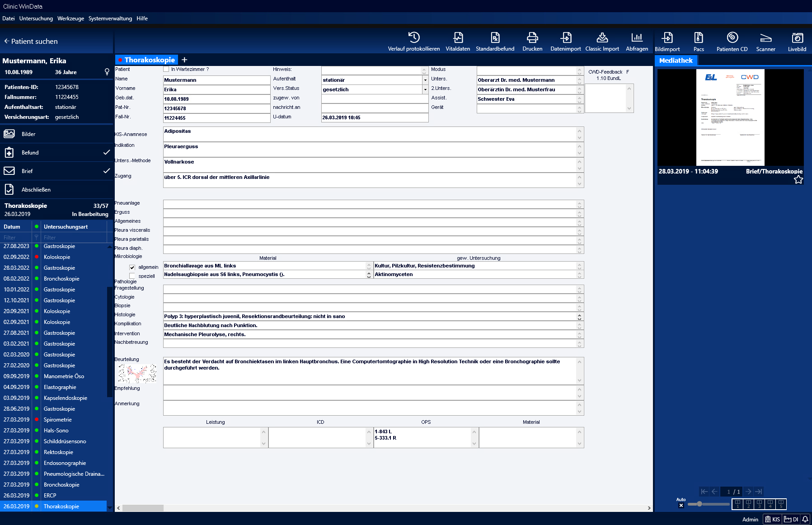Viewport: 812px width, 525px height.
Task: Check the 'speziell' Mikrobiologie checkbox
Action: tap(132, 276)
